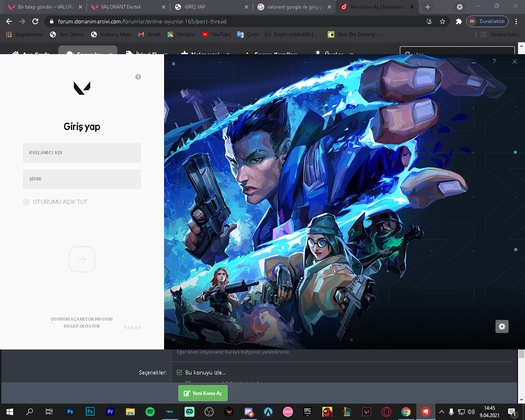The width and height of the screenshot is (525, 420).
Task: Open Windows search from taskbar
Action: (30, 412)
